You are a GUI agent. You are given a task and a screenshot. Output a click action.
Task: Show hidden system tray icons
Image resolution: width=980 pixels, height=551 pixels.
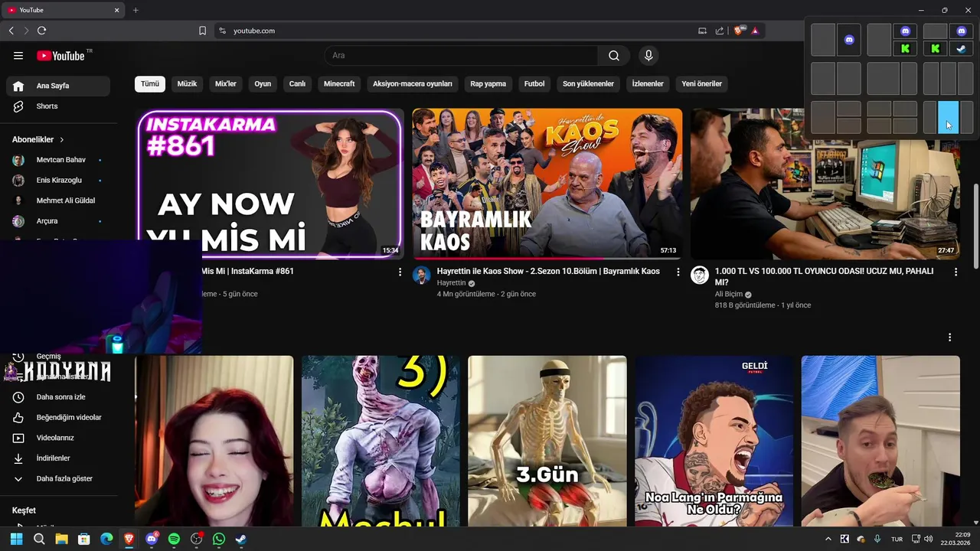tap(828, 539)
